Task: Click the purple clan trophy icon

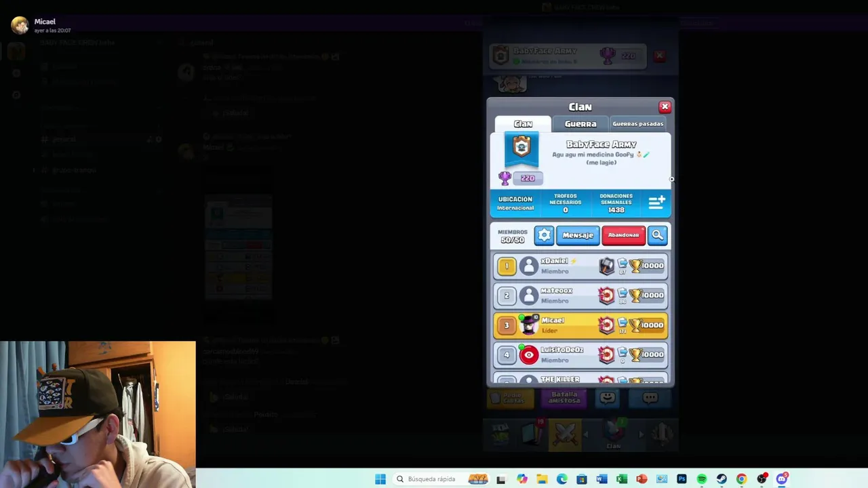Action: coord(505,178)
